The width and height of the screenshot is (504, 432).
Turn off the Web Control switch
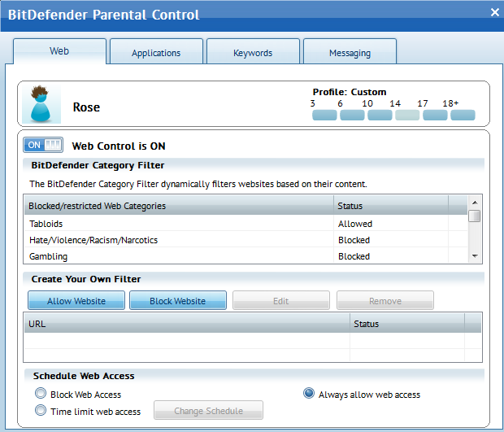click(44, 146)
